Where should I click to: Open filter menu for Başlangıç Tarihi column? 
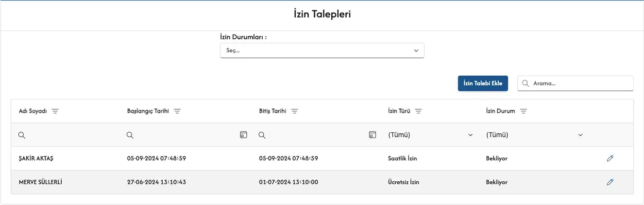177,111
